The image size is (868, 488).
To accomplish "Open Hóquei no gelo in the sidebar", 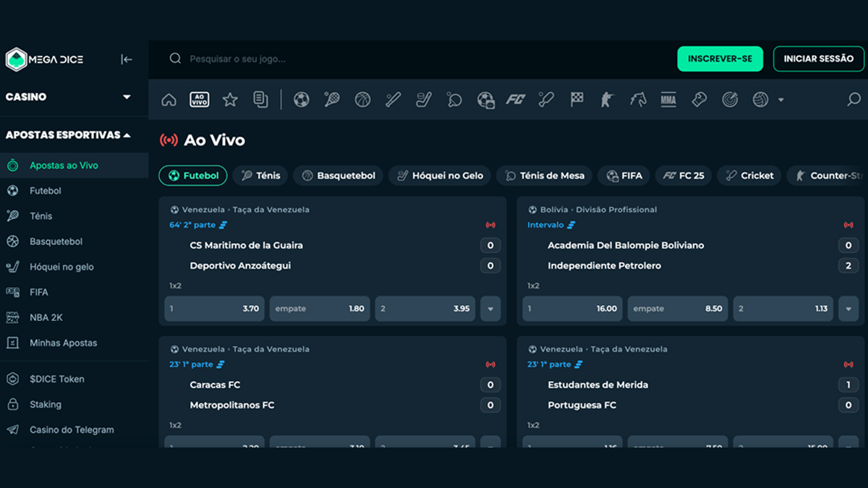I will coord(74,267).
